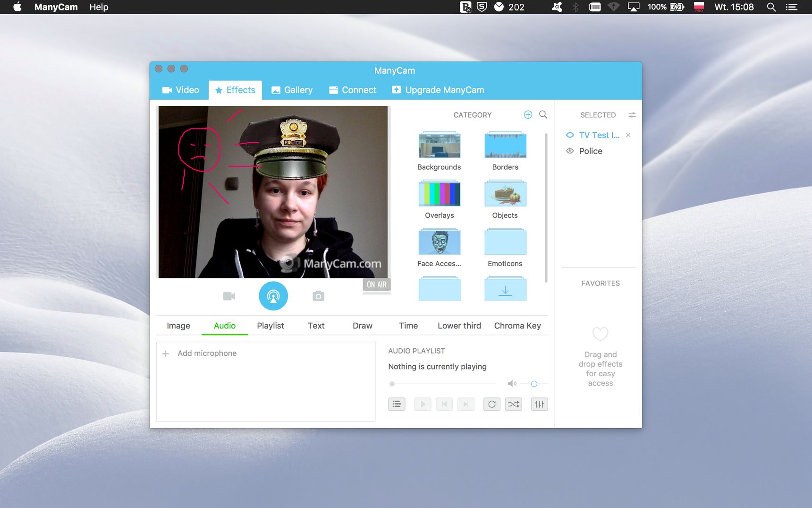Screen dimensions: 812x508
Task: Open the Help menu
Action: pyautogui.click(x=99, y=7)
